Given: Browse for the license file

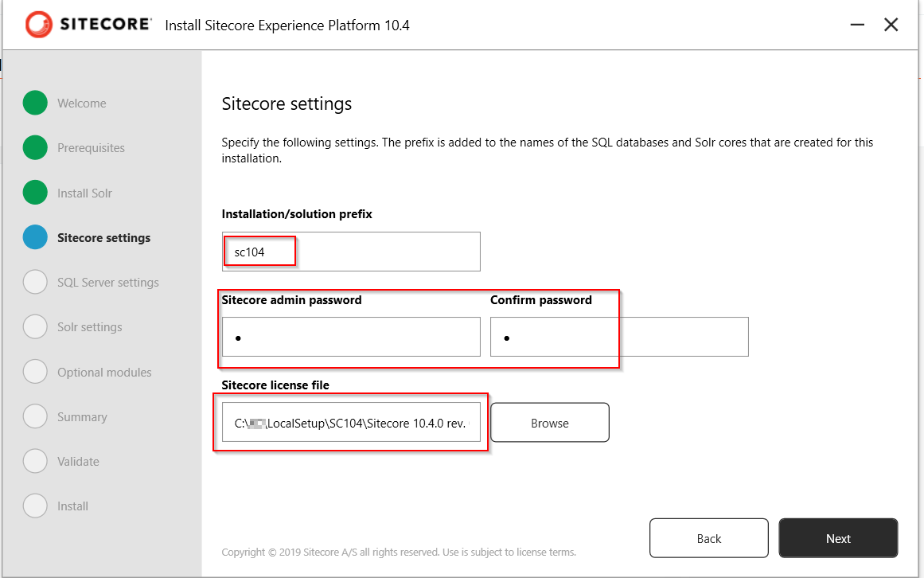Looking at the screenshot, I should [550, 423].
